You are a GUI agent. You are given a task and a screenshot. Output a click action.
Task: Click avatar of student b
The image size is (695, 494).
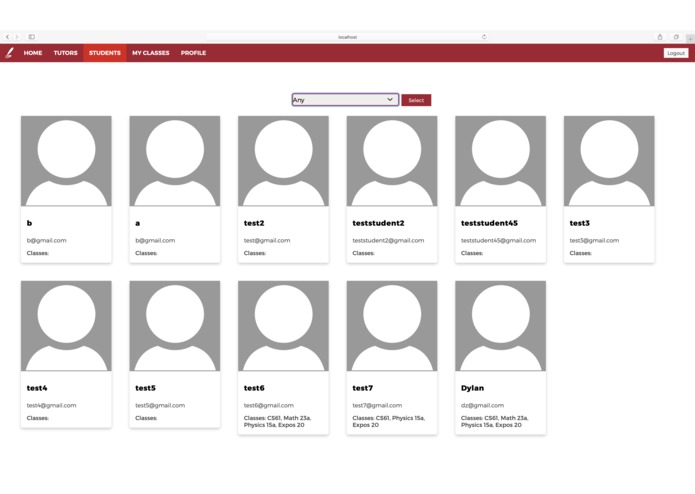pyautogui.click(x=66, y=161)
